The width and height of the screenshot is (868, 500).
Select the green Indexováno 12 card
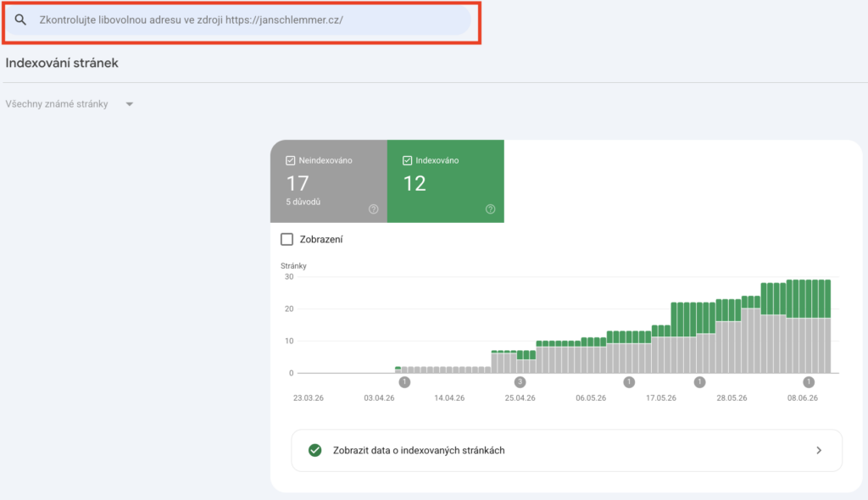[446, 181]
